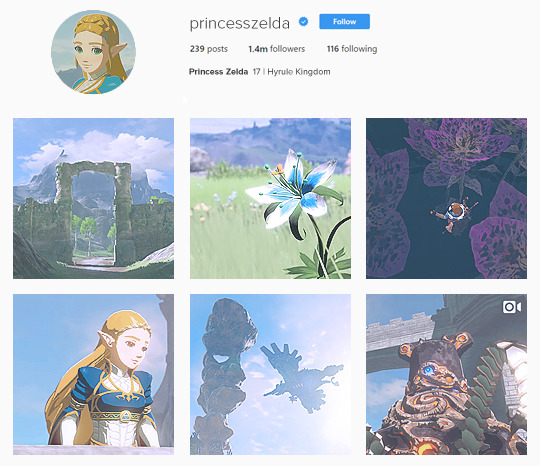Open the blue silent princess flower post
Image resolution: width=540 pixels, height=466 pixels.
(x=270, y=198)
